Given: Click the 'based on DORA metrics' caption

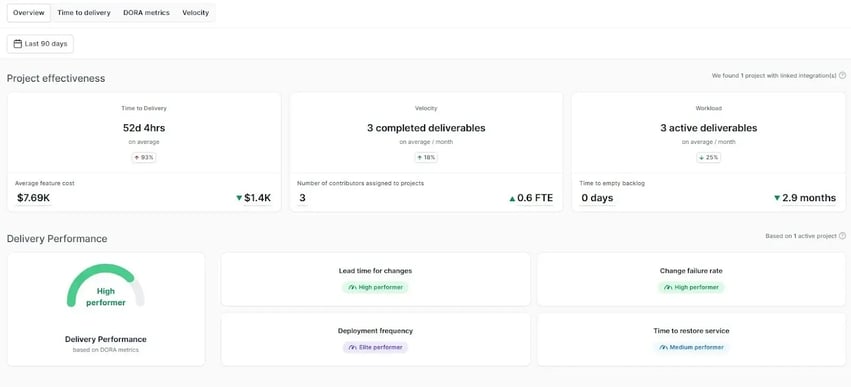Looking at the screenshot, I should pyautogui.click(x=106, y=350).
